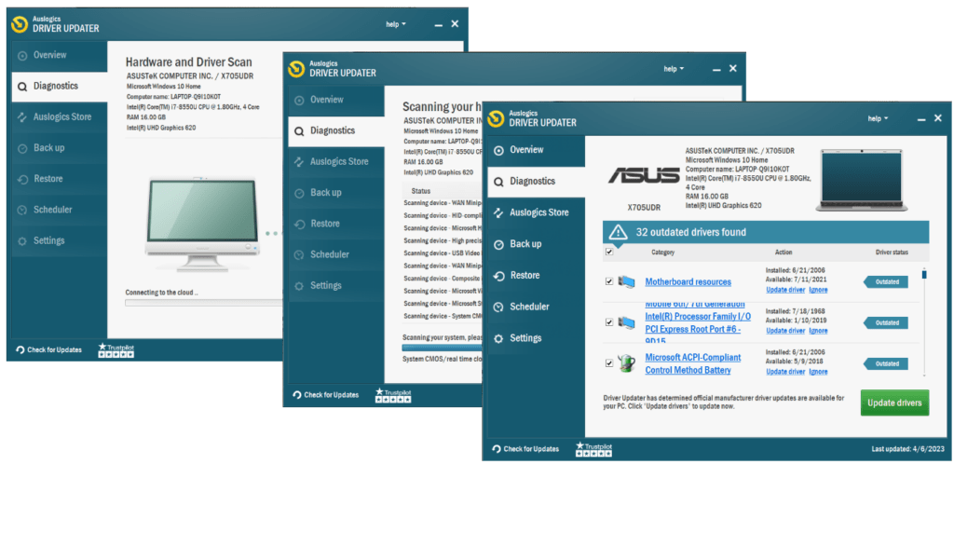The height and width of the screenshot is (560, 954).
Task: Click the battery icon next to Microsoft ACPI-Compliant
Action: [626, 362]
